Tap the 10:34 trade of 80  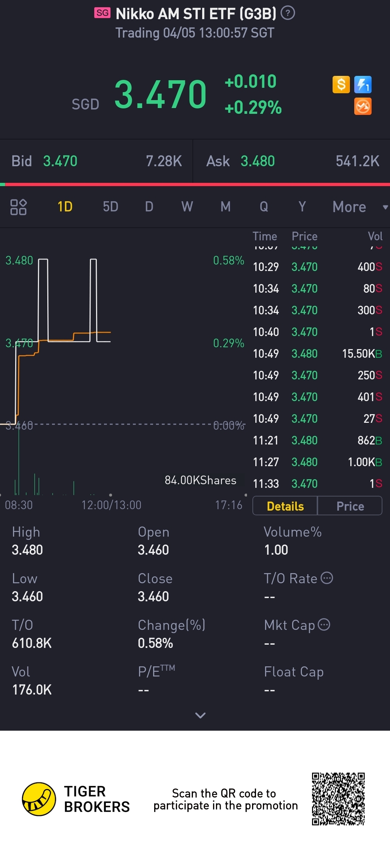(x=317, y=288)
